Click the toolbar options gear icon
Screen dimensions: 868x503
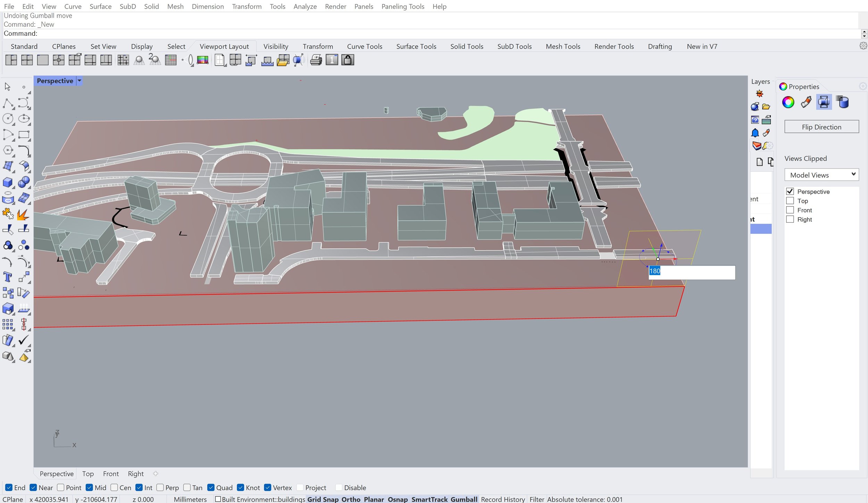click(863, 46)
